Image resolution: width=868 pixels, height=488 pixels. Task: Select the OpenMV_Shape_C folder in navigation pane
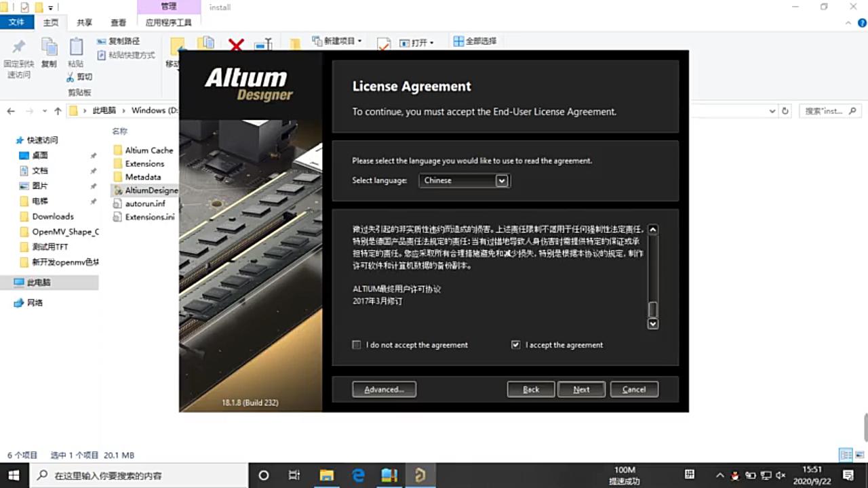point(65,232)
